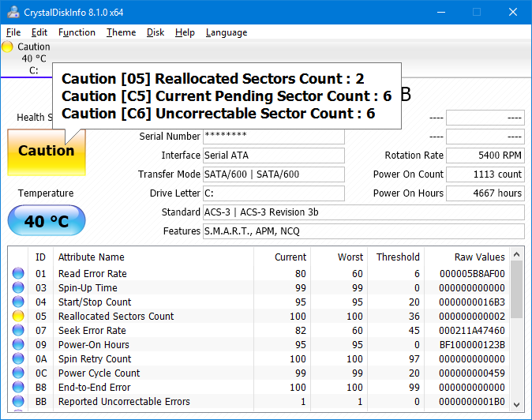Click the yellow disk status icon above drive C:
The width and height of the screenshot is (532, 420).
(x=8, y=47)
